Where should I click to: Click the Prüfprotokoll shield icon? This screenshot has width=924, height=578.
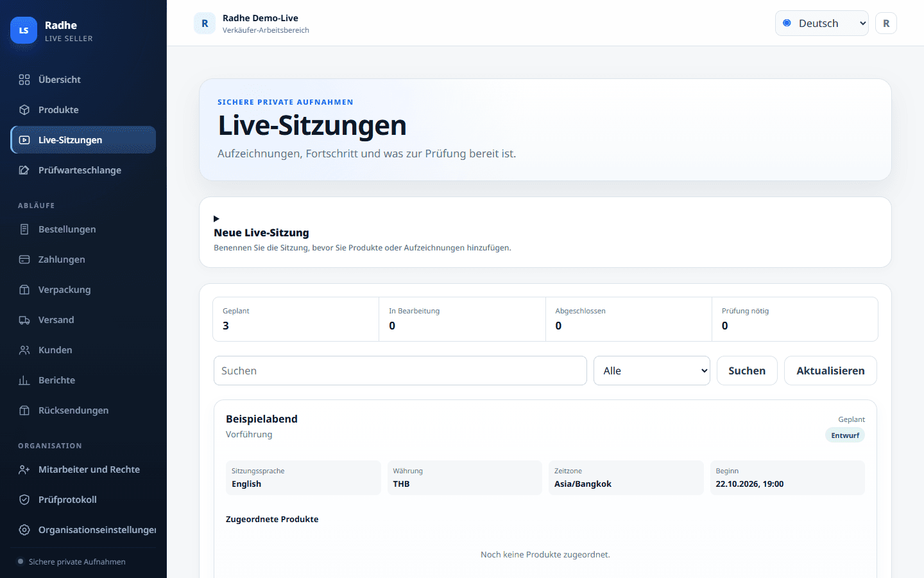pos(24,500)
